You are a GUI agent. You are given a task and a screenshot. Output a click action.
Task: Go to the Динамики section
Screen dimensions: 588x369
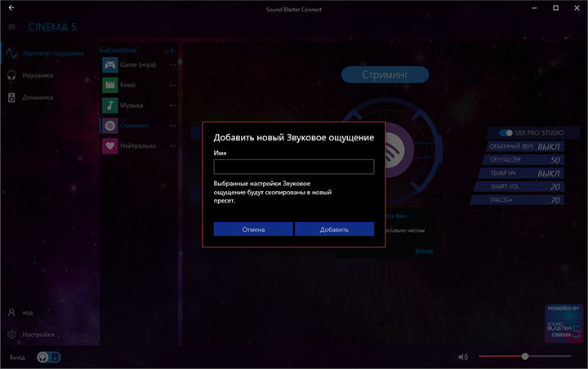point(38,97)
